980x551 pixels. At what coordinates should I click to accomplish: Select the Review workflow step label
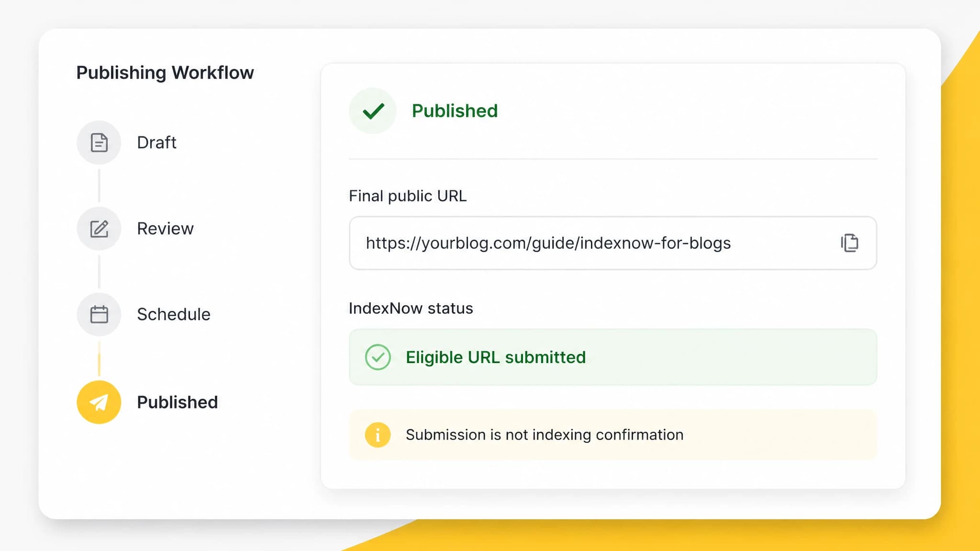coord(165,229)
